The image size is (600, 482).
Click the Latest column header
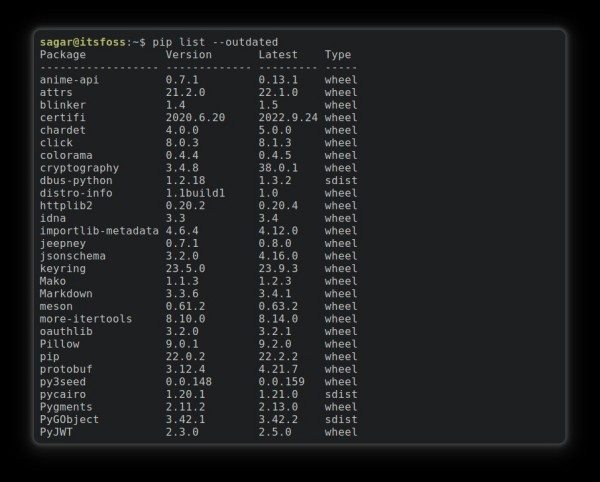point(277,54)
